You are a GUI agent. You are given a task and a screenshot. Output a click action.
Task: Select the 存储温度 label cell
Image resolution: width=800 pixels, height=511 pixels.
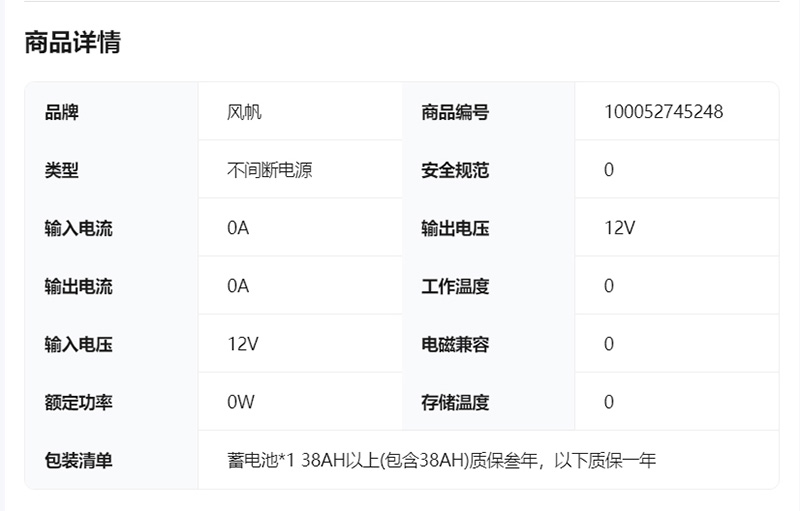point(455,402)
